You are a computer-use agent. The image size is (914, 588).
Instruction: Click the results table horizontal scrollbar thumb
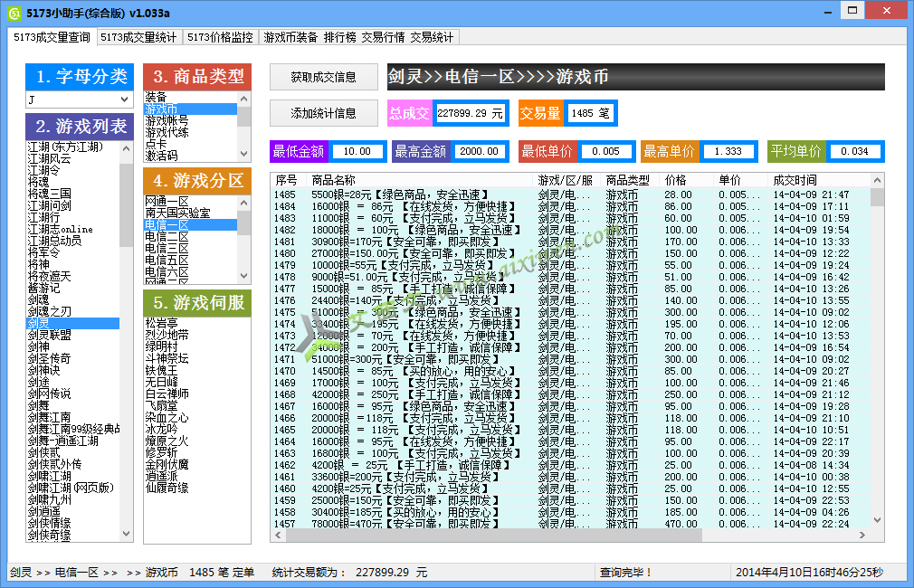coord(494,535)
